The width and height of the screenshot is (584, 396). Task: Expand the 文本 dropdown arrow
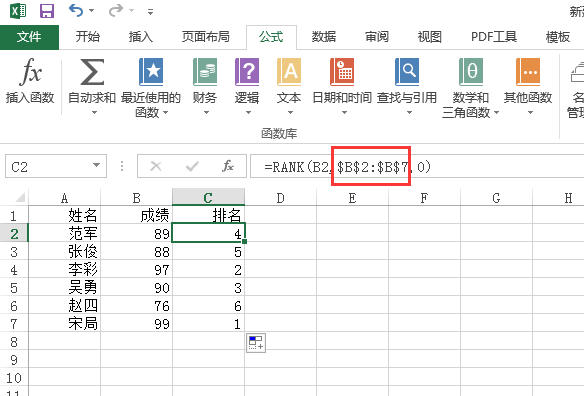(291, 112)
